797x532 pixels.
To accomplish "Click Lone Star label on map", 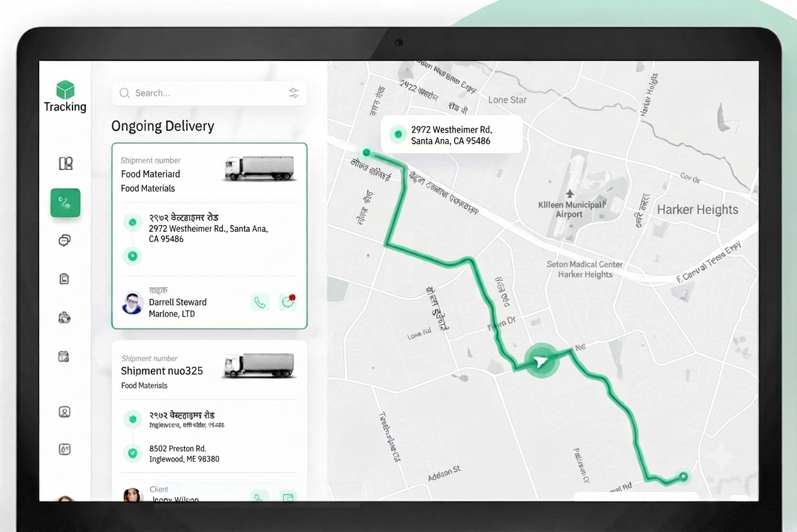I will (x=508, y=100).
